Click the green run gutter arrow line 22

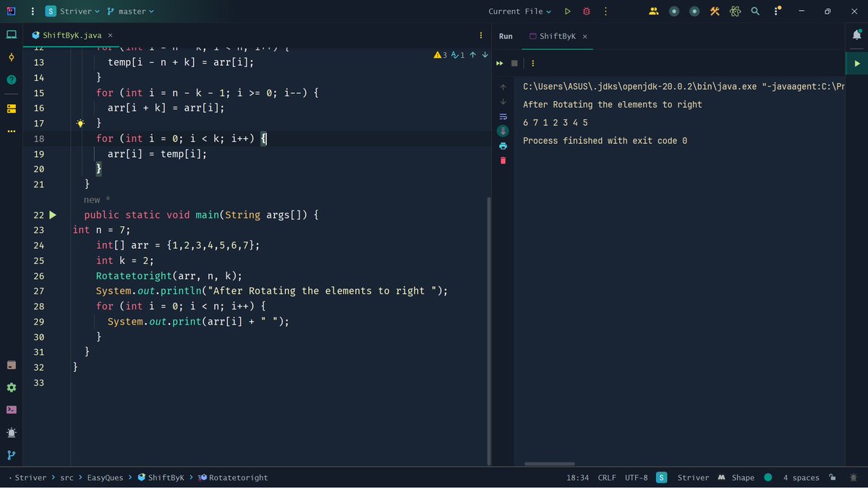(53, 215)
